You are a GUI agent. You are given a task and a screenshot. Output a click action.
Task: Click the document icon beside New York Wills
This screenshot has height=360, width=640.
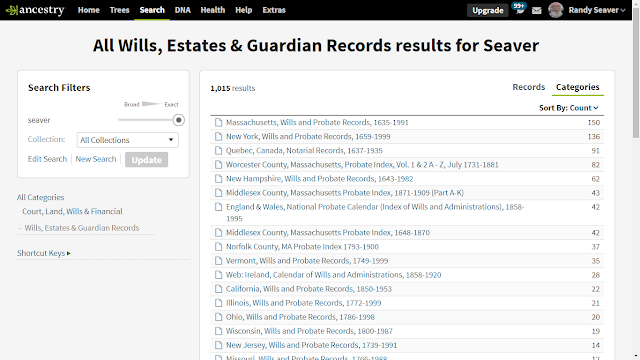tap(219, 136)
